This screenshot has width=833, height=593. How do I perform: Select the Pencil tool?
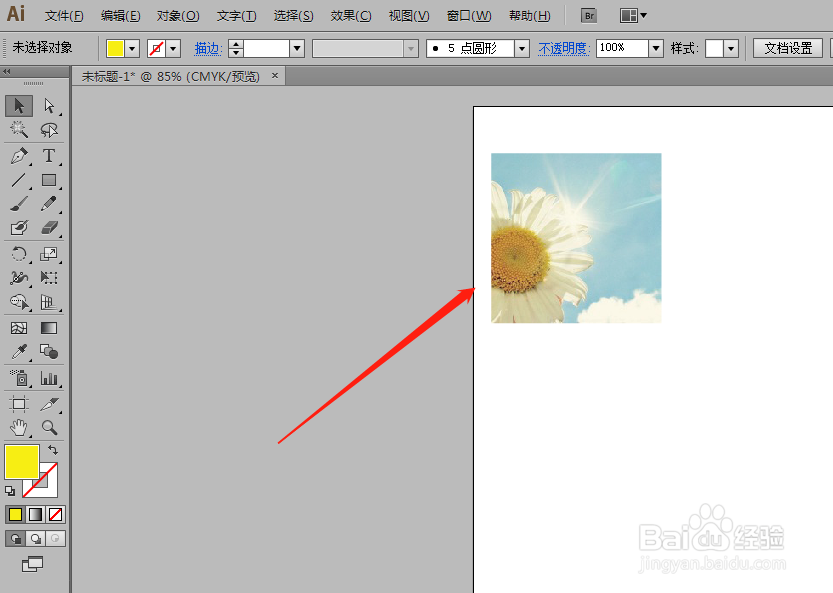49,204
